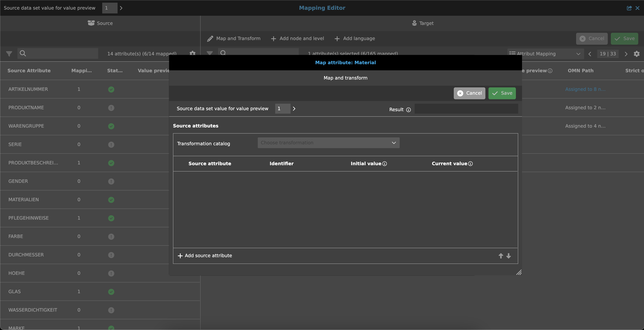Image resolution: width=644 pixels, height=330 pixels.
Task: Click PRODUKTNAME grey status indicator
Action: pyautogui.click(x=111, y=108)
